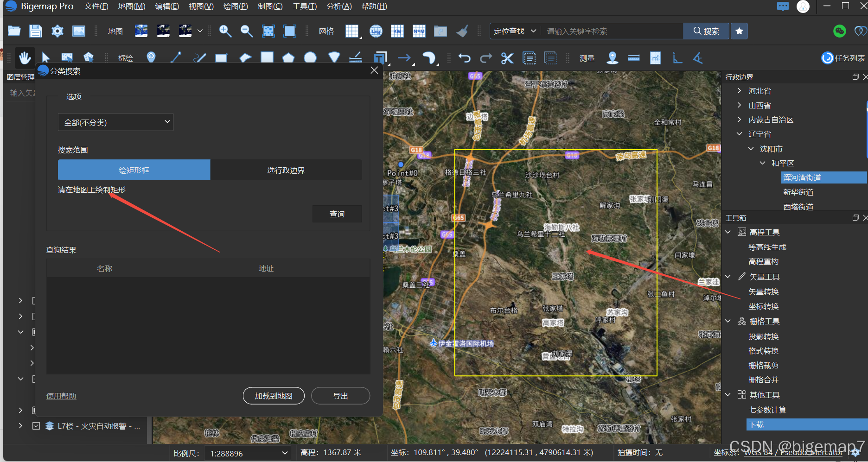Toggle checkbox for L7楼 - 火灾自动报警 layer
This screenshot has height=462, width=868.
click(36, 426)
